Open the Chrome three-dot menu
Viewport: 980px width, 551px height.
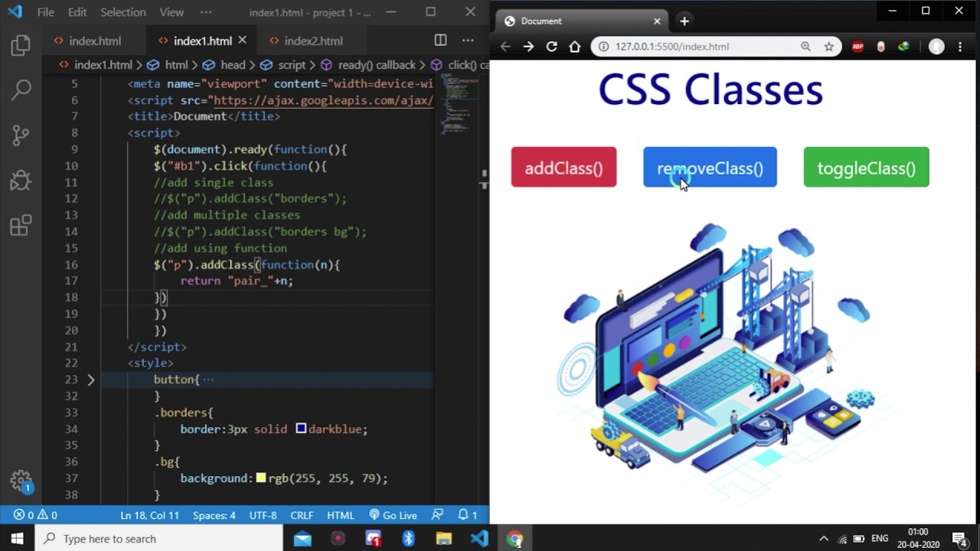point(960,47)
